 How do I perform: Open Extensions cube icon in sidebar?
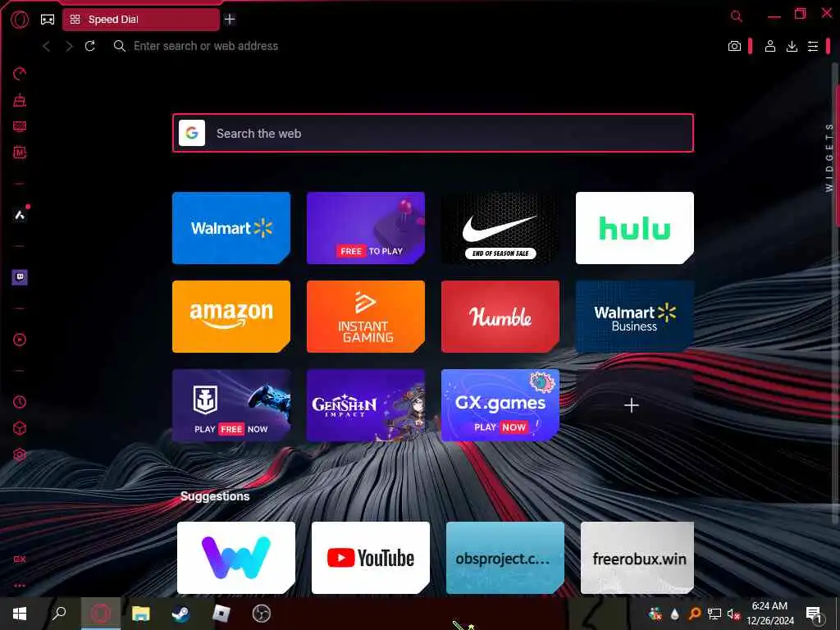click(20, 428)
